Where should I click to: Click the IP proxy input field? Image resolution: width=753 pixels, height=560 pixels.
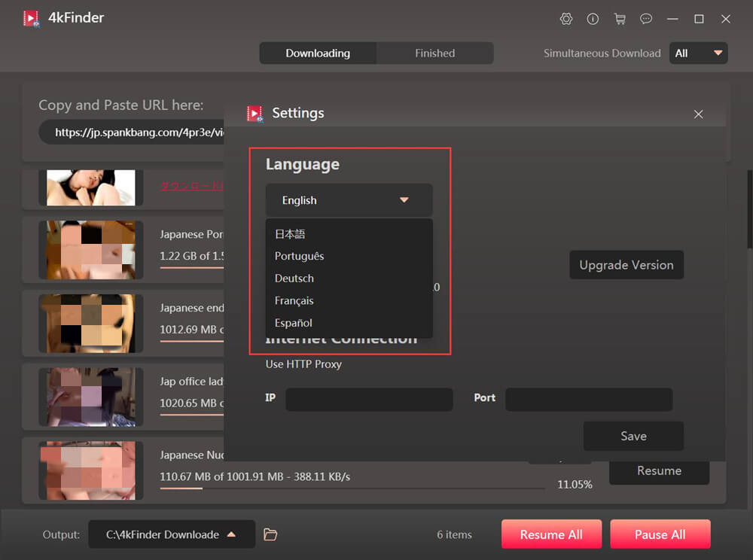tap(369, 399)
